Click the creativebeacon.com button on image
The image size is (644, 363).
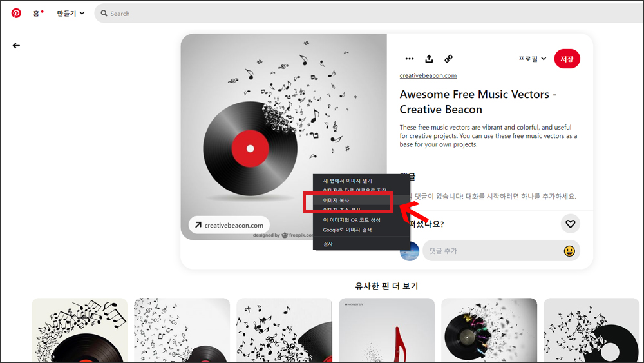(x=229, y=225)
